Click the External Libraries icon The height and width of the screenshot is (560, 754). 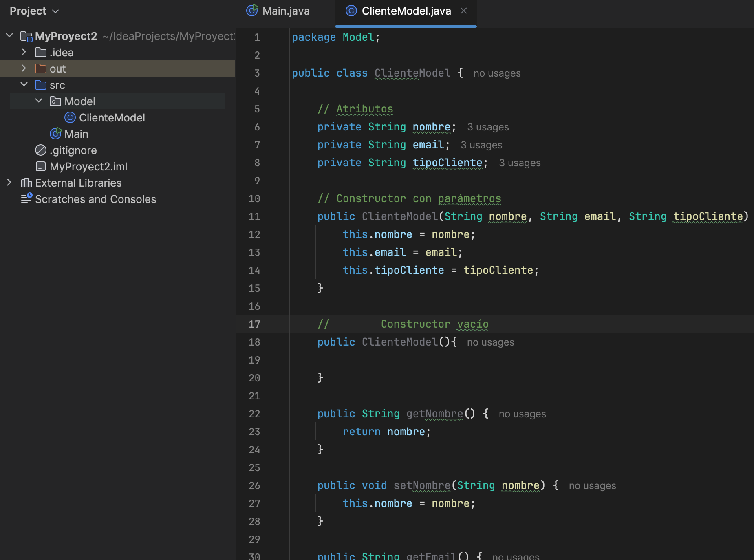tap(26, 183)
